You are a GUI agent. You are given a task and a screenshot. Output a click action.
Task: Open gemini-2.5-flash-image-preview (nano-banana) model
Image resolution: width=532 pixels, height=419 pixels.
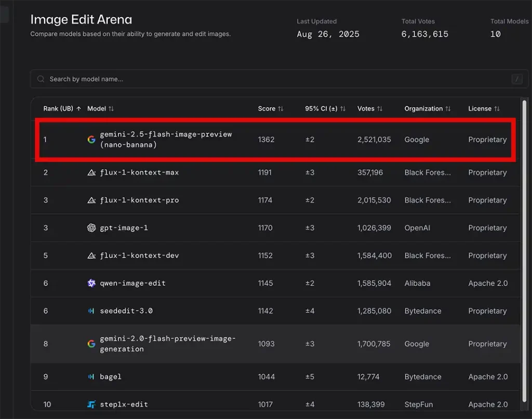(x=166, y=139)
